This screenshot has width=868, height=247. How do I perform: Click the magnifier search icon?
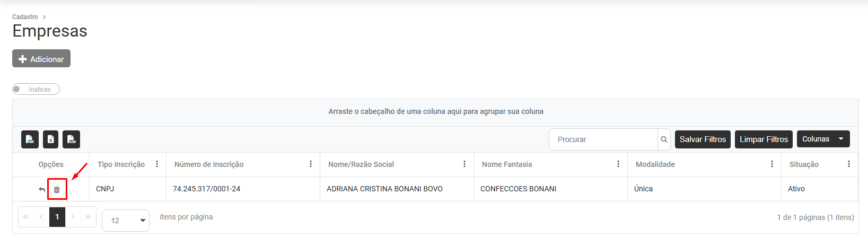point(664,139)
